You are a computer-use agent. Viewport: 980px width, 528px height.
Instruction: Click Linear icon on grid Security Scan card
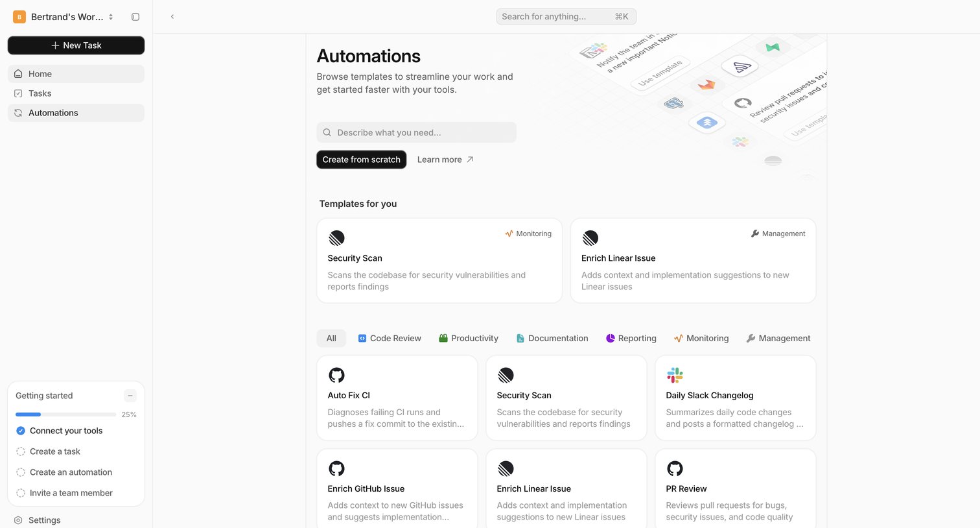(506, 375)
